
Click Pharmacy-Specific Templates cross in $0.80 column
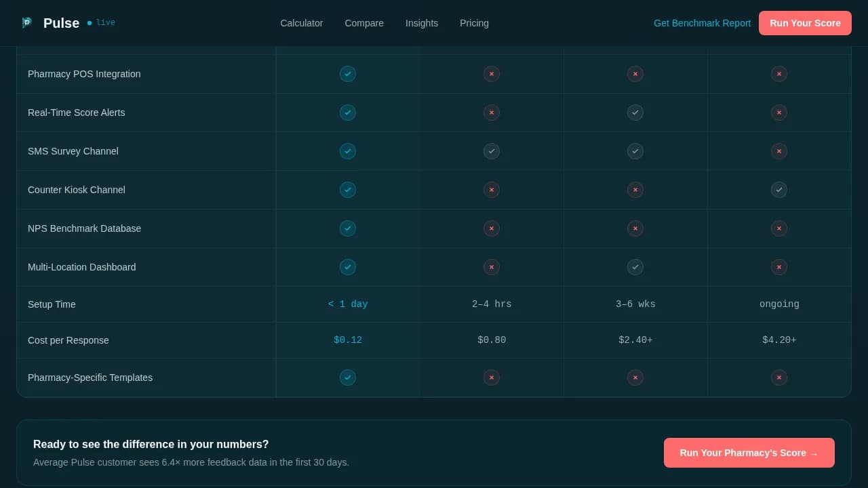tap(492, 378)
